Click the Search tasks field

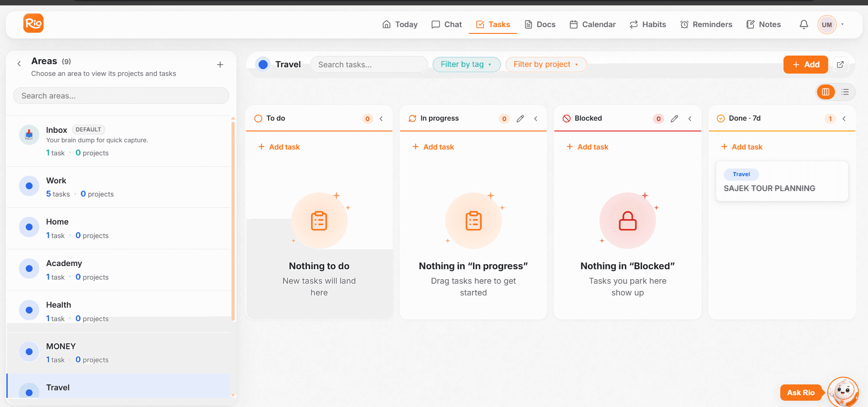369,65
